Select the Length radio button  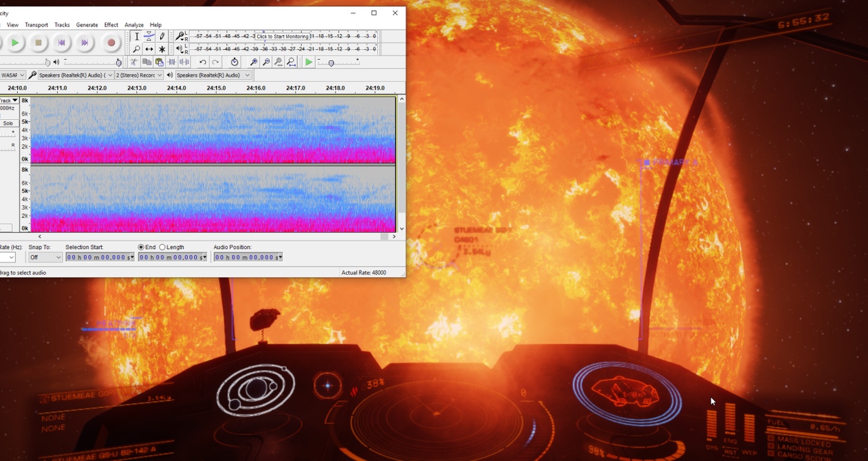coord(162,247)
